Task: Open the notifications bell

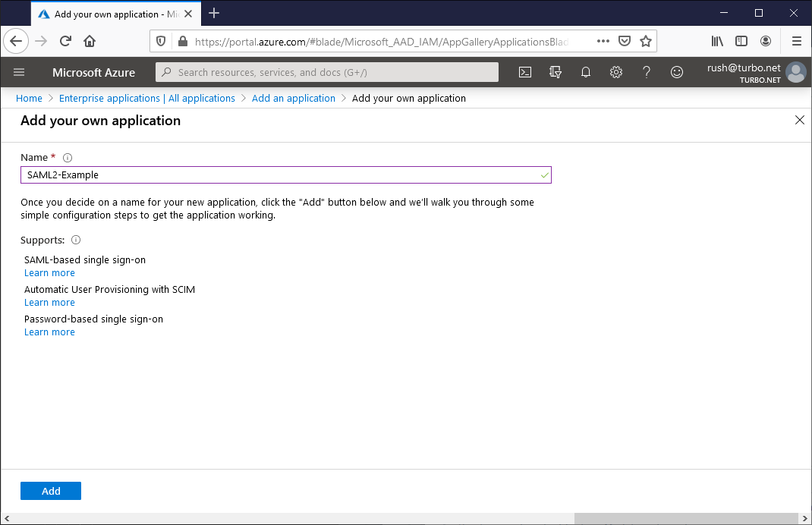Action: coord(585,72)
